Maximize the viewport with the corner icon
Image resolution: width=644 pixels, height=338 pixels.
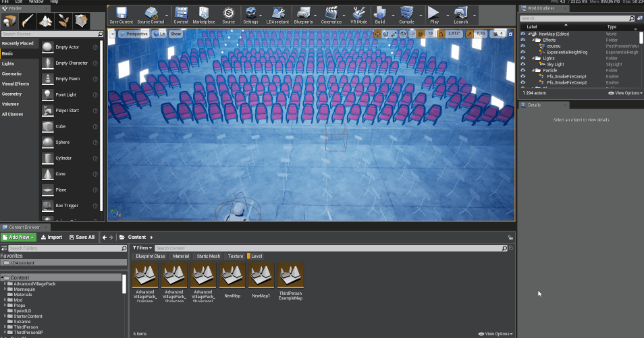point(510,34)
